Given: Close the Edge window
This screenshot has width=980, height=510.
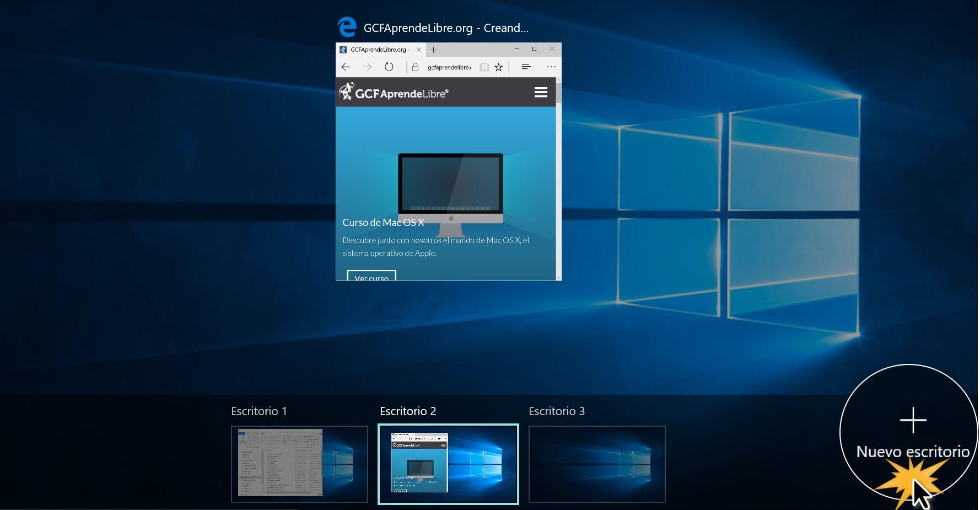Looking at the screenshot, I should coord(552,49).
